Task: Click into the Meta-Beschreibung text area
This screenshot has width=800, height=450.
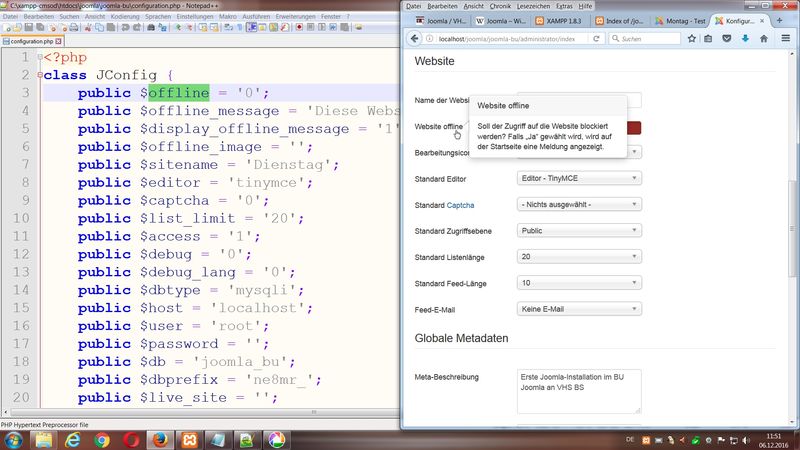Action: (x=578, y=391)
